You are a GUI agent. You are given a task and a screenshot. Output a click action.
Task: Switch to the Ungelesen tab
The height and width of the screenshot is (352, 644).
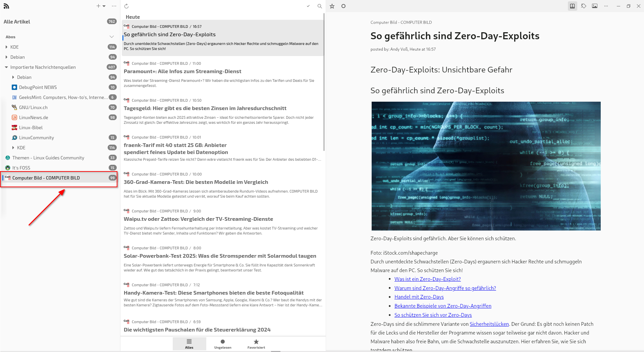coord(223,344)
